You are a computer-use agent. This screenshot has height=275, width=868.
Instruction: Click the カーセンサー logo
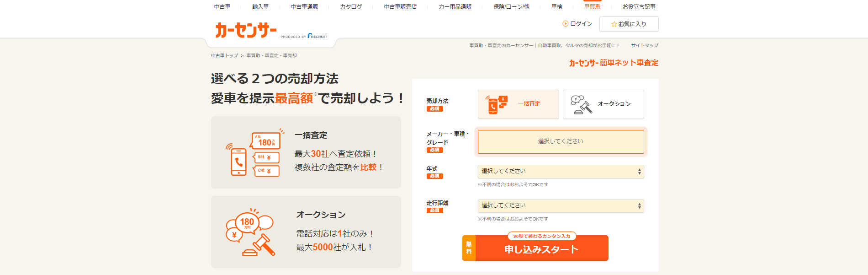pos(246,30)
